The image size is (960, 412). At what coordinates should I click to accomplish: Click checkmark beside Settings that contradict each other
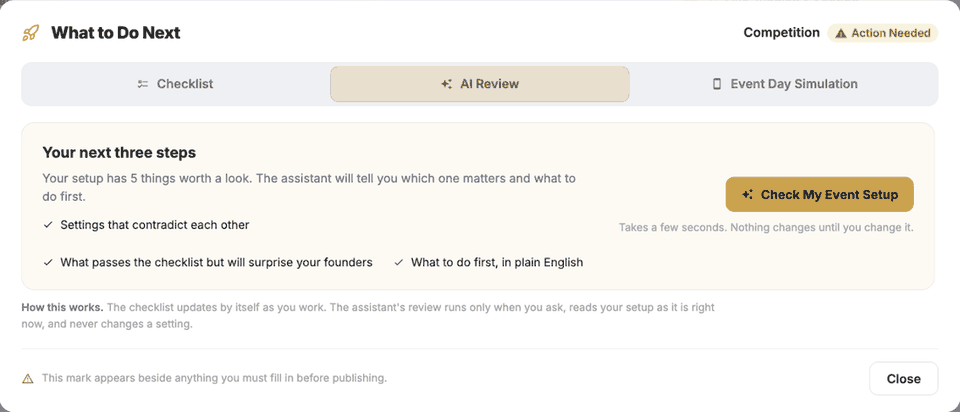point(48,225)
